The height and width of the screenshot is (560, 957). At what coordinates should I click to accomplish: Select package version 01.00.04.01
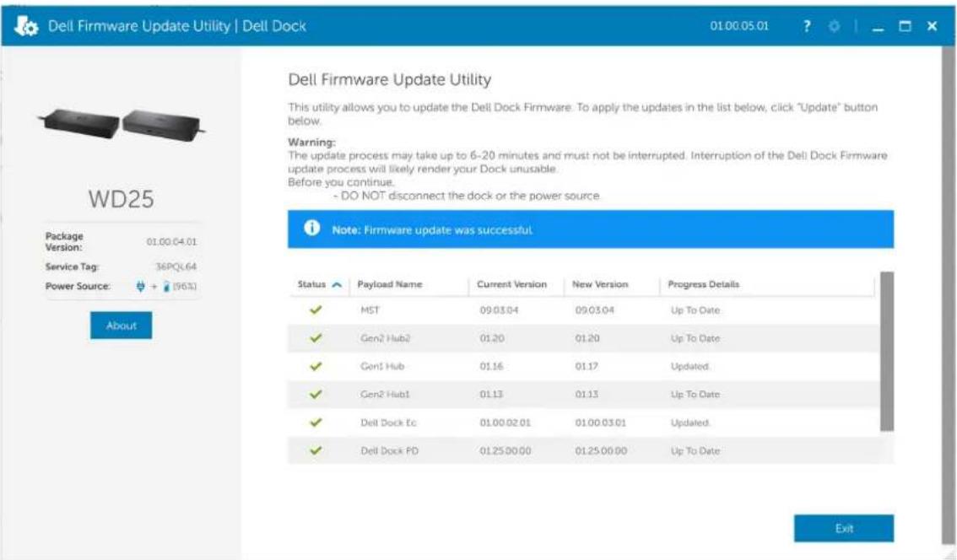coord(171,241)
